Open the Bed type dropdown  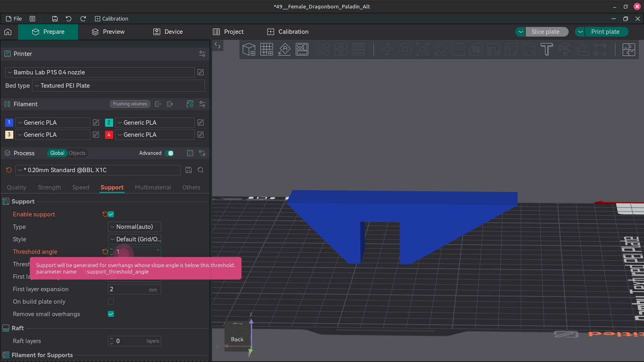tap(118, 86)
